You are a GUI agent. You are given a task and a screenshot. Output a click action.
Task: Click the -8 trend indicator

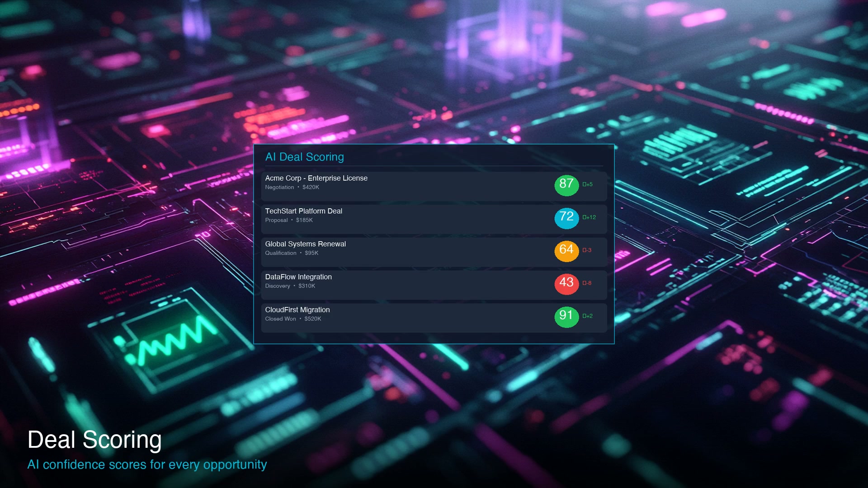(587, 283)
